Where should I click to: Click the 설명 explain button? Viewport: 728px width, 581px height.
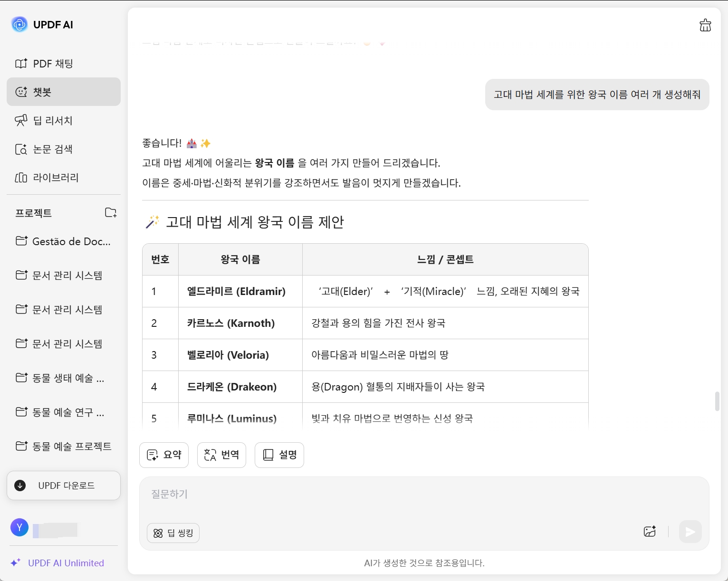[279, 455]
